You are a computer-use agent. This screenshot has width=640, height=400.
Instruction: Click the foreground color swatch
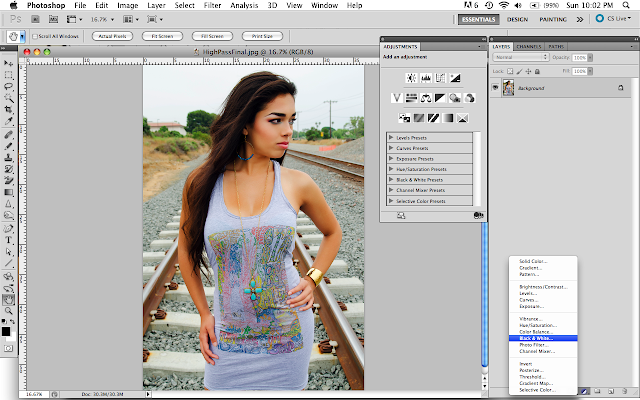click(x=6, y=331)
